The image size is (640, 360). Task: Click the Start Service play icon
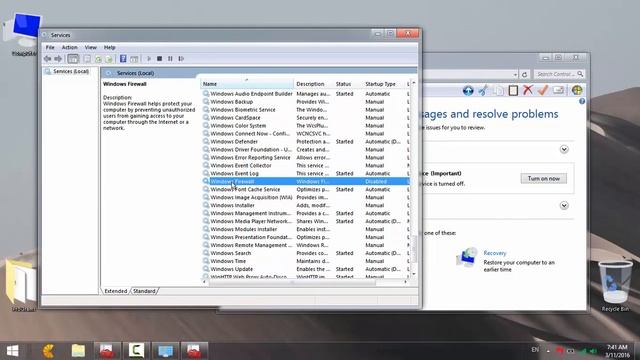(x=149, y=59)
